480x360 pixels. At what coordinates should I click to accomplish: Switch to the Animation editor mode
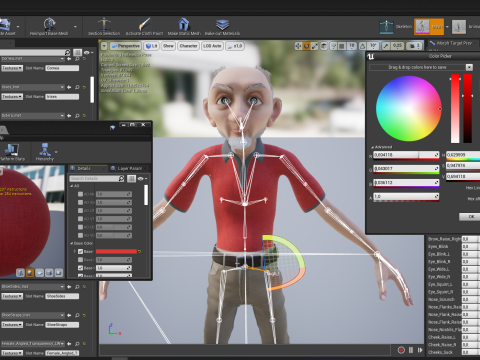pyautogui.click(x=466, y=27)
